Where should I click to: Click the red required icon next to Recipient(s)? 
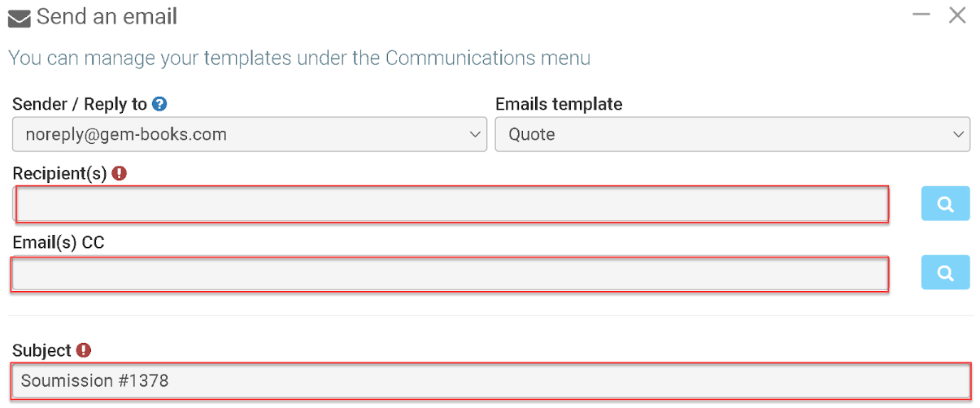click(x=120, y=173)
